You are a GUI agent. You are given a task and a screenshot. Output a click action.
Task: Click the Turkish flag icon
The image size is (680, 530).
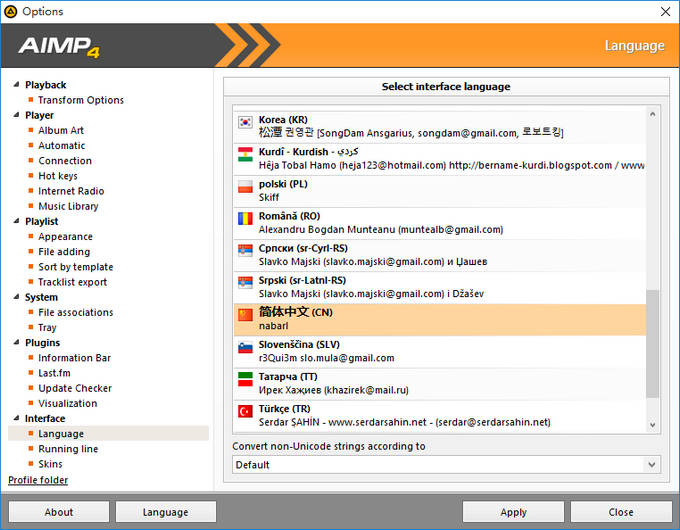pos(245,411)
